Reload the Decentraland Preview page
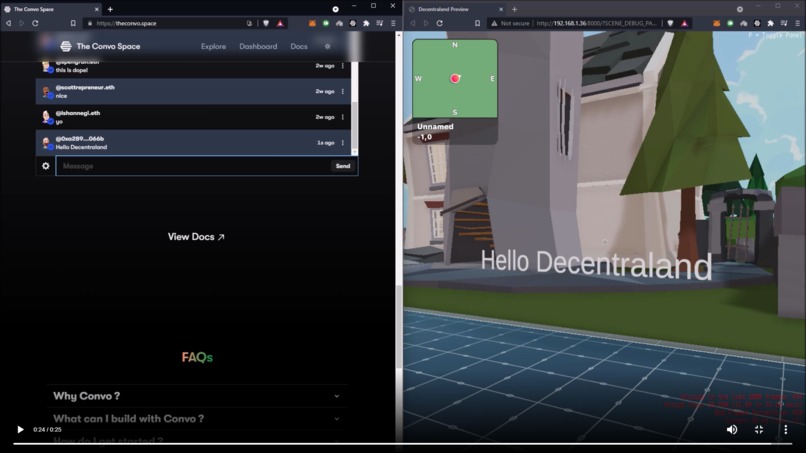This screenshot has width=806, height=453. (x=439, y=23)
